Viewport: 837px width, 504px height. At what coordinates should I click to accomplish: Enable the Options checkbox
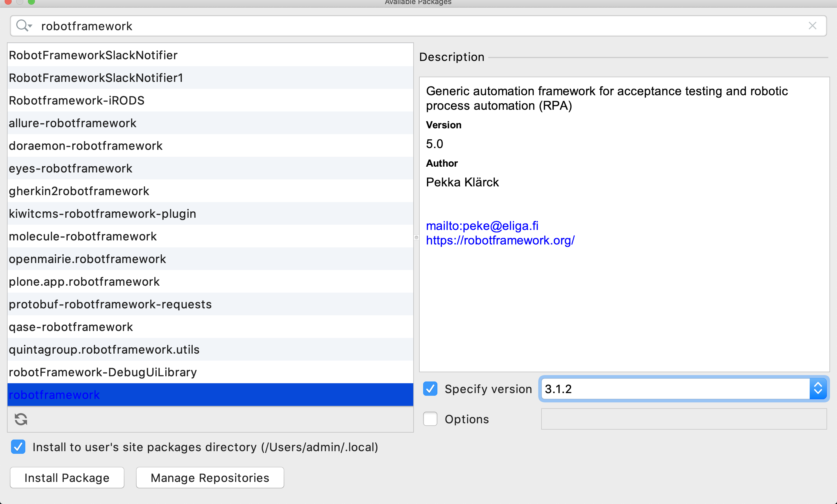pos(430,419)
